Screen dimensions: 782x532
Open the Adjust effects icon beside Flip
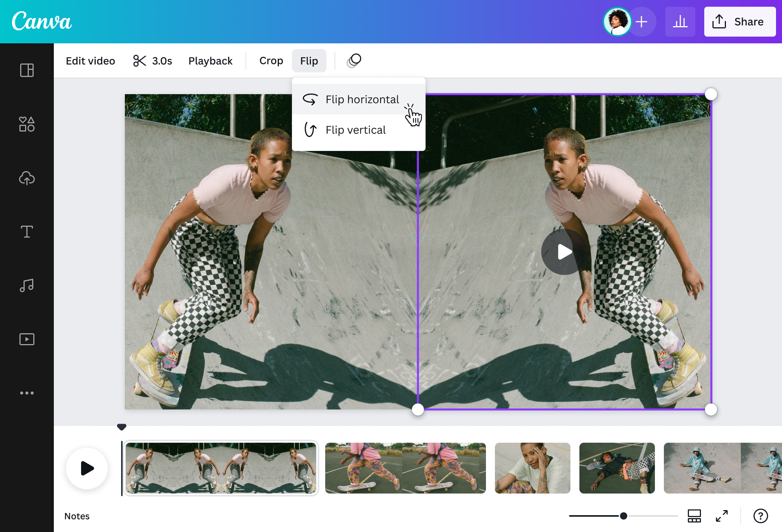tap(354, 60)
